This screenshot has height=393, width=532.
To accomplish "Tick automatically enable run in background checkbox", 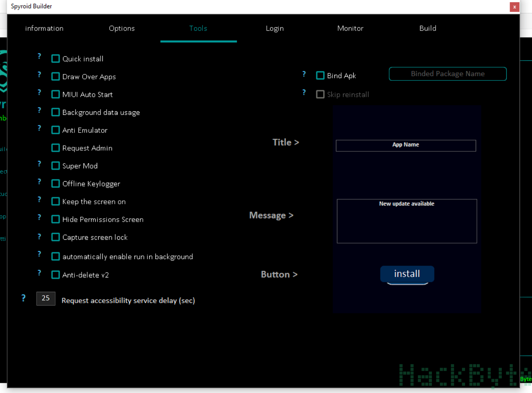I will pos(56,256).
